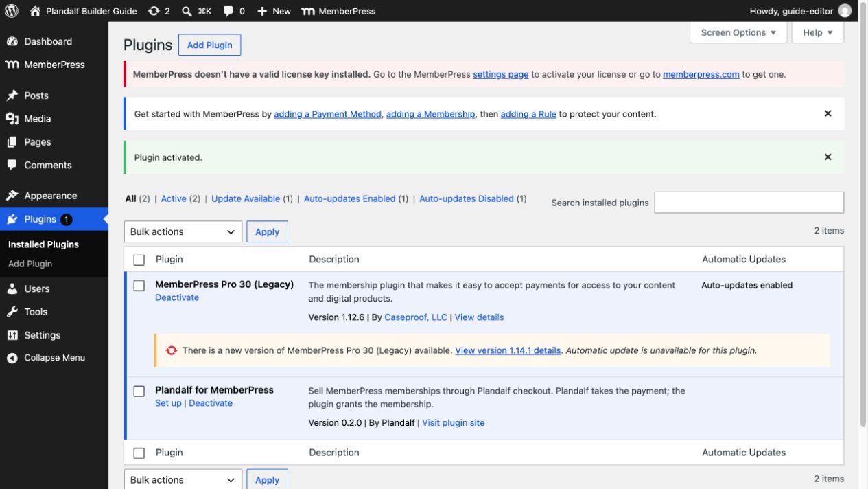Click the Users icon in sidebar
Viewport: 868px width, 489px height.
tap(12, 288)
